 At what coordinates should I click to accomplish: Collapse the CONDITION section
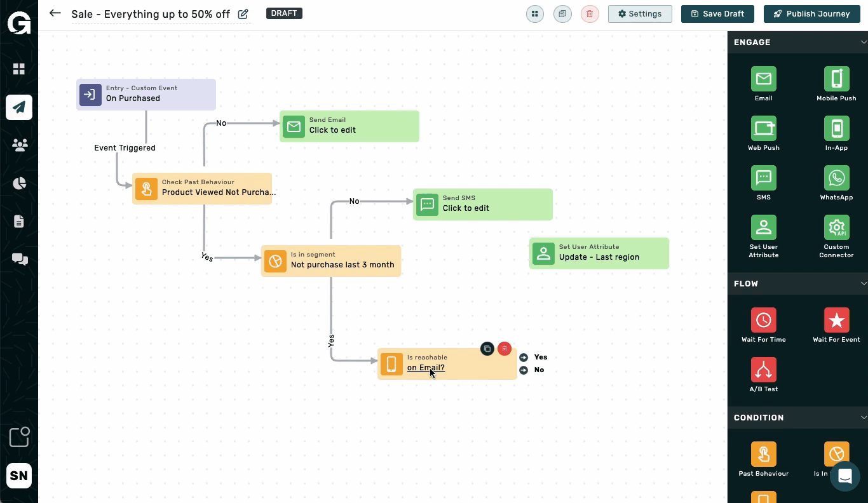click(863, 418)
